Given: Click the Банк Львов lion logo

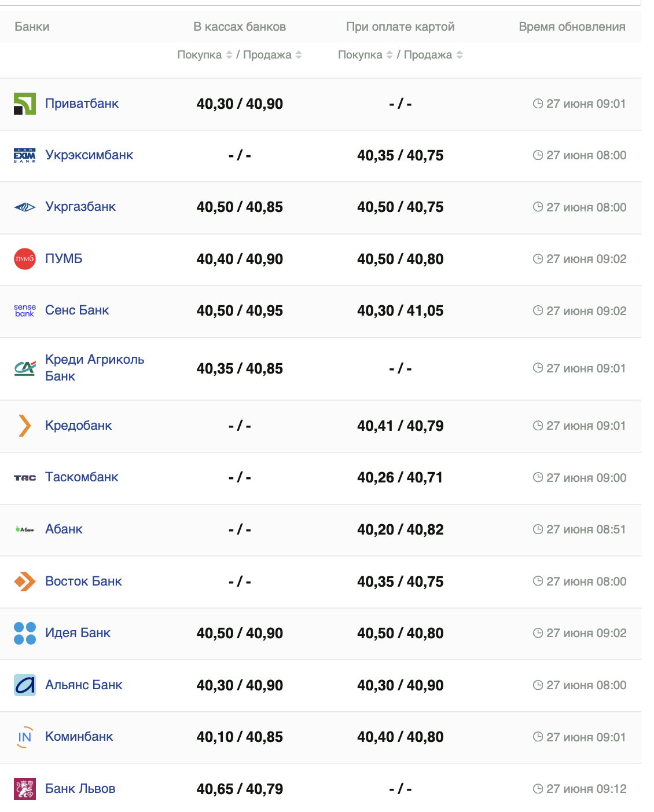Looking at the screenshot, I should [x=25, y=789].
